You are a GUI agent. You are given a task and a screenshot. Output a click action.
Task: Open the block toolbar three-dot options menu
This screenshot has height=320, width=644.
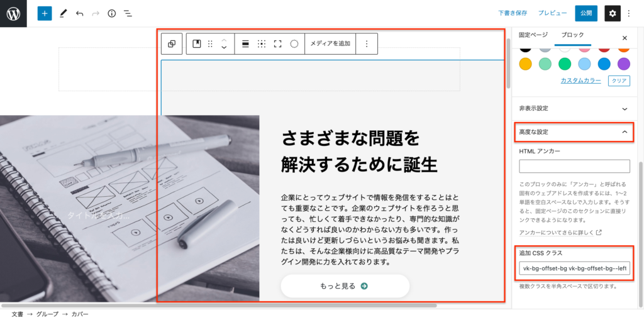tap(367, 44)
